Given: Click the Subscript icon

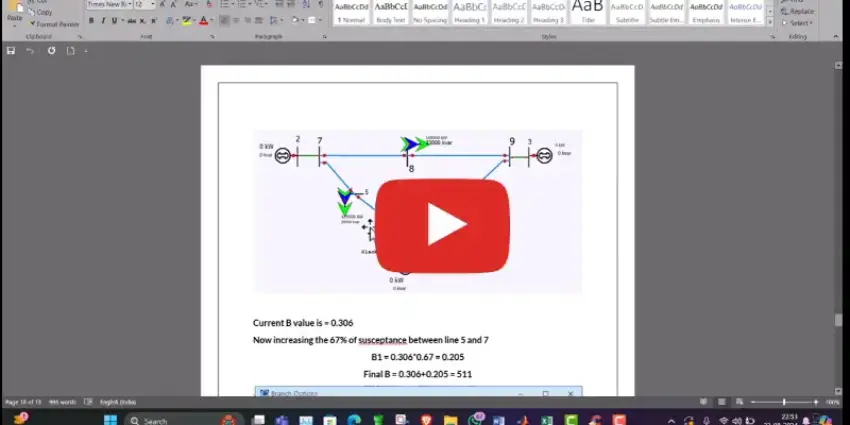Looking at the screenshot, I should pos(143,21).
